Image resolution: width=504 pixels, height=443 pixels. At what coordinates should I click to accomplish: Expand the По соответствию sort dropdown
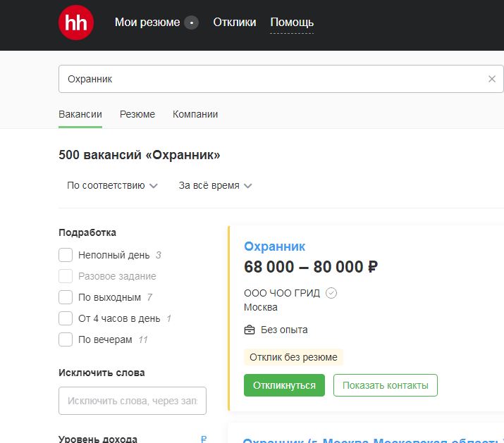[x=112, y=186]
